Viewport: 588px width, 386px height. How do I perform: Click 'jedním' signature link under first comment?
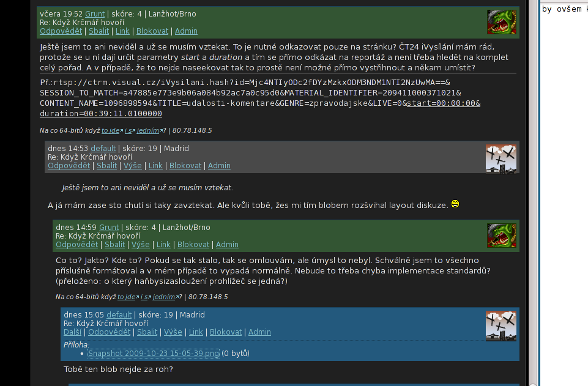click(147, 130)
